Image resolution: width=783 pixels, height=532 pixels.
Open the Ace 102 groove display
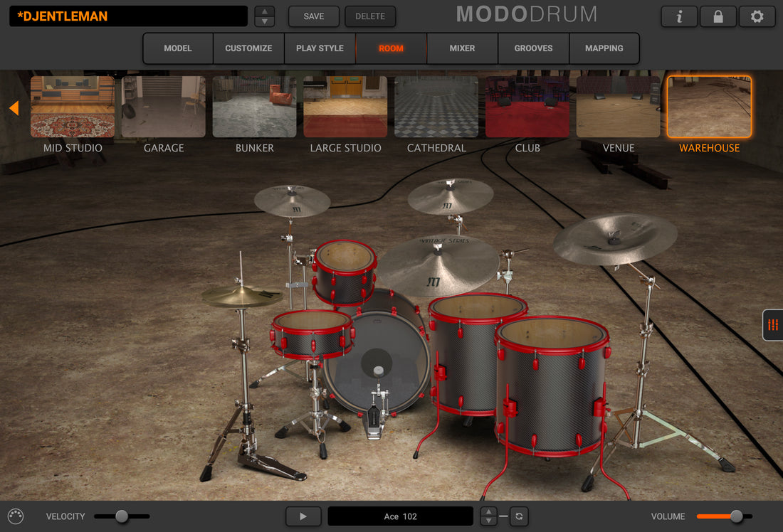pos(401,516)
